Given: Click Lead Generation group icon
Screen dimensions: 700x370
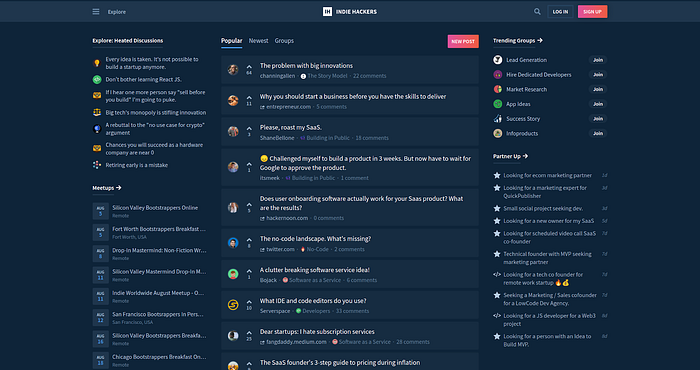Looking at the screenshot, I should [x=497, y=60].
